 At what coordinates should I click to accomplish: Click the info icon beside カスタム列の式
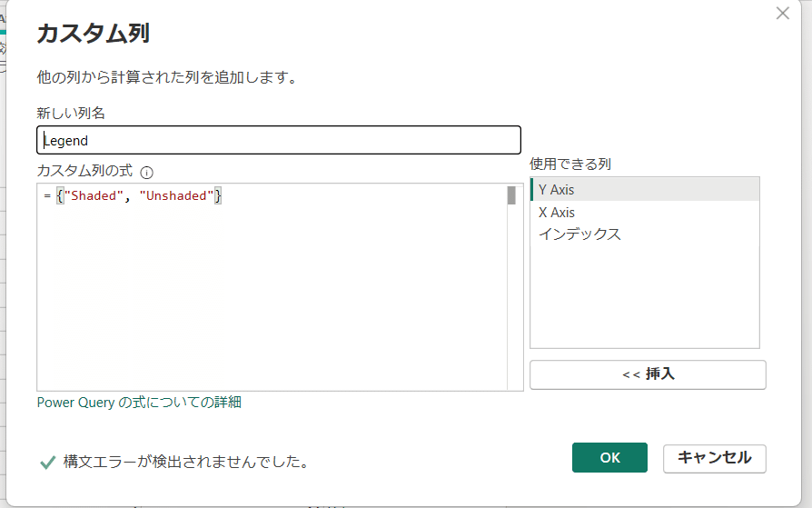click(x=146, y=172)
